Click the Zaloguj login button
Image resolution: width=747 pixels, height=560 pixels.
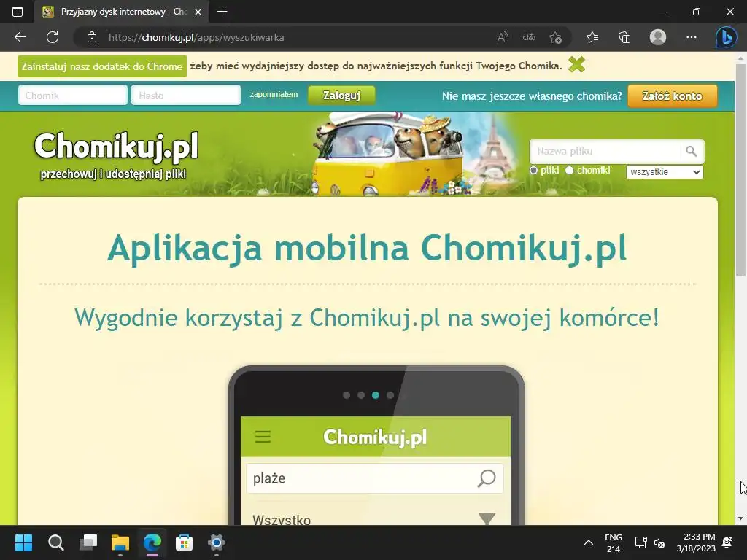coord(341,96)
